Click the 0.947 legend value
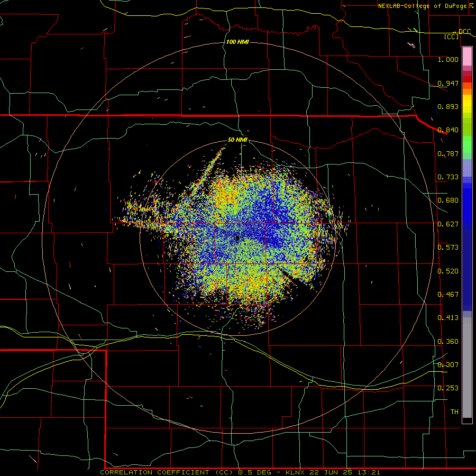The height and width of the screenshot is (476, 476). 448,83
